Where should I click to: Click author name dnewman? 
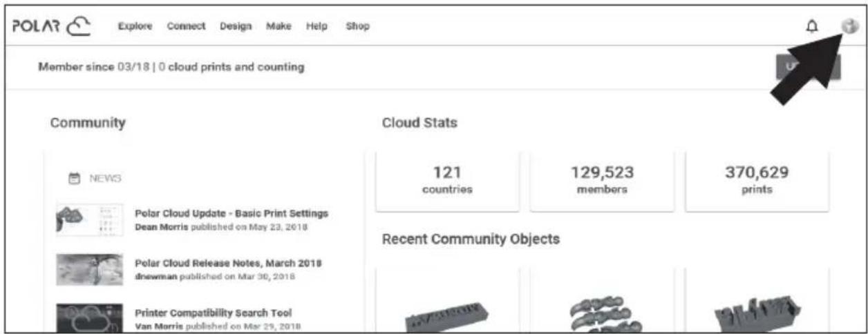coord(155,277)
